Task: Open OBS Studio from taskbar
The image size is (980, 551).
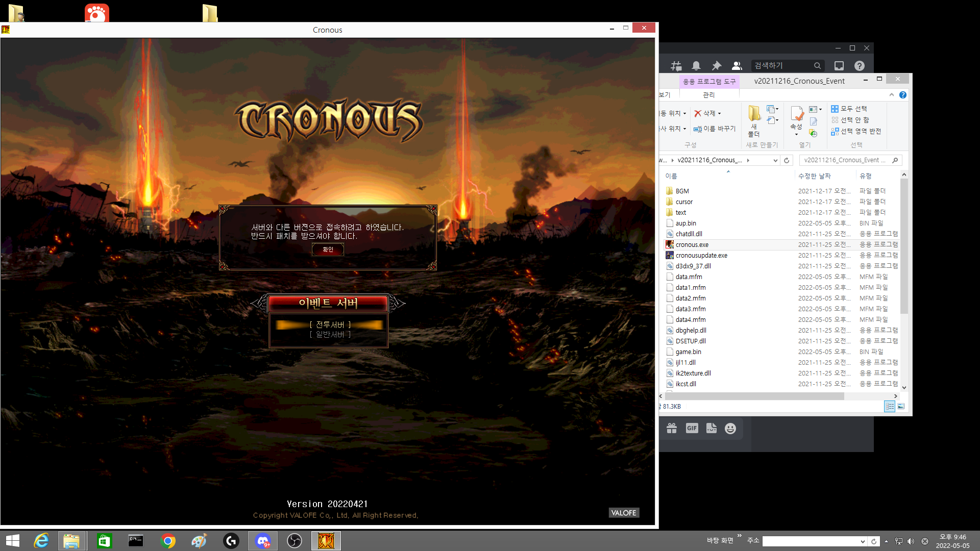Action: [x=295, y=541]
